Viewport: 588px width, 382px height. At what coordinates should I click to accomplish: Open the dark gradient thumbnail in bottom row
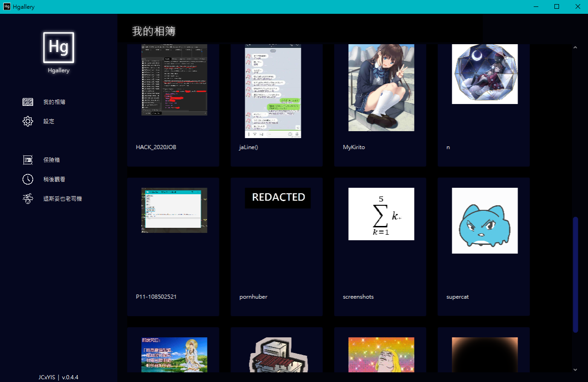pos(485,355)
